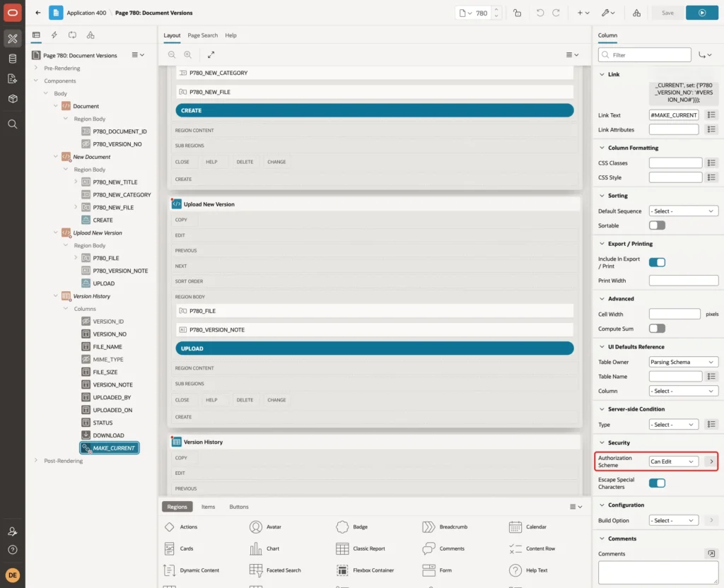Open the Help question mark icon
Viewport: 724px width, 588px height.
(x=13, y=550)
